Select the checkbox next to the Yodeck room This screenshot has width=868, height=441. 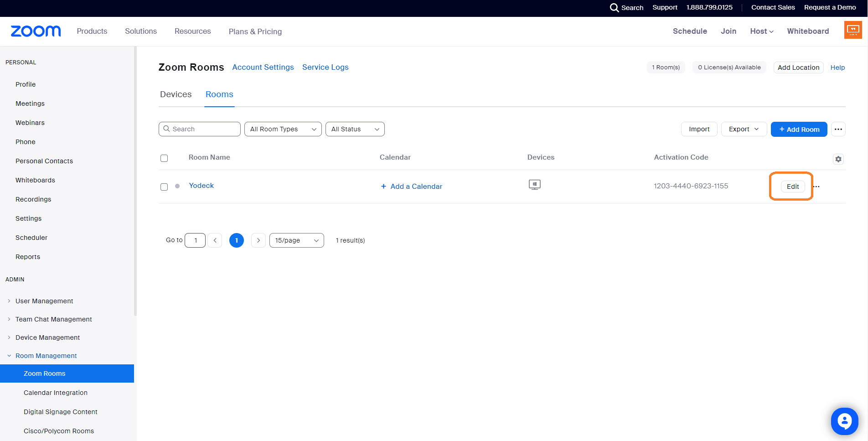click(x=164, y=187)
